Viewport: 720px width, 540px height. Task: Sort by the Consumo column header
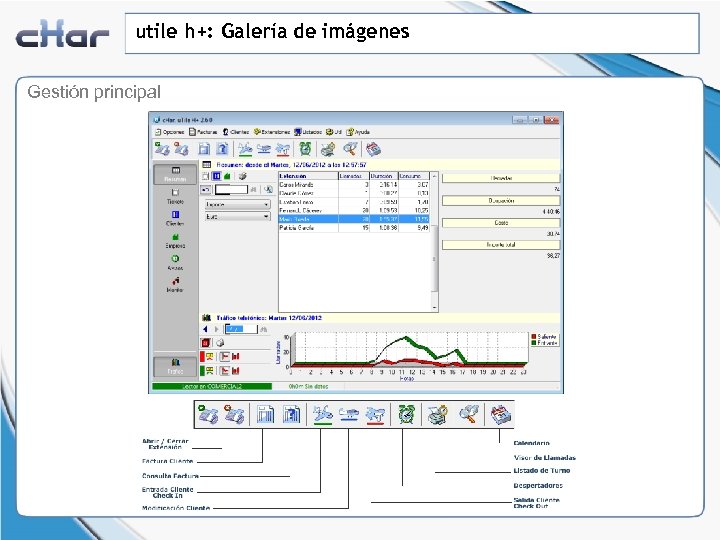[x=414, y=176]
